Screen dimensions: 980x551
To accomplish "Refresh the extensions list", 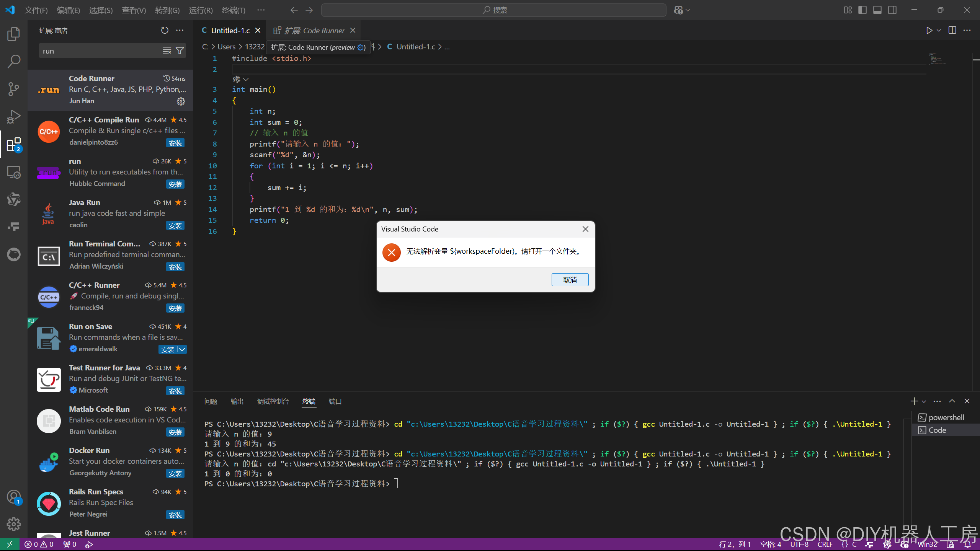I will [x=164, y=30].
